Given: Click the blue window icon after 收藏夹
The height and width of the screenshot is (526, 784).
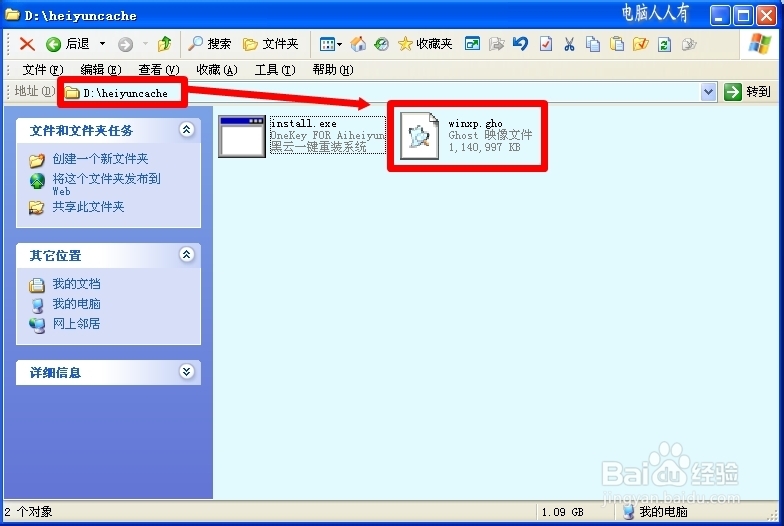Looking at the screenshot, I should [x=472, y=44].
